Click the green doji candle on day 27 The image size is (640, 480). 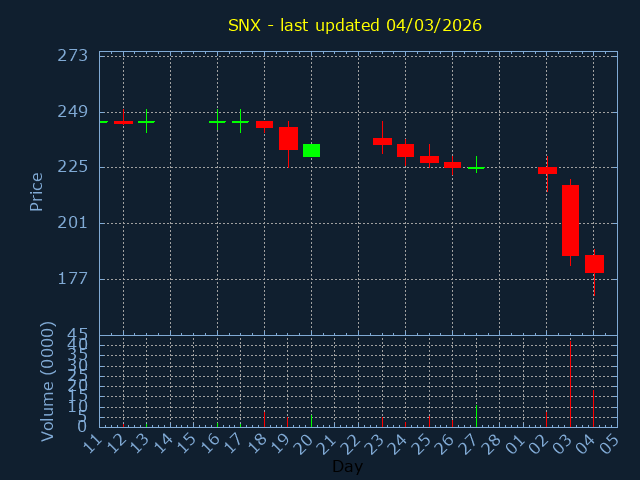point(476,168)
